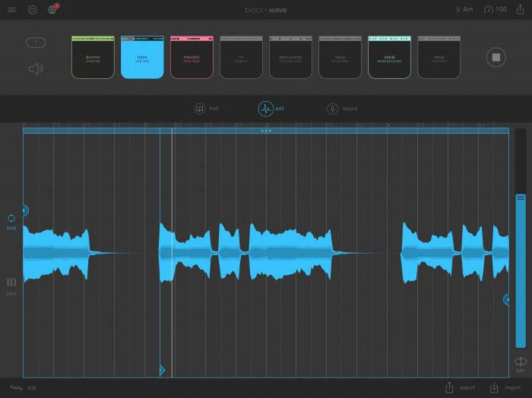The image size is (532, 398).
Task: Change the project key Am
Action: [464, 9]
